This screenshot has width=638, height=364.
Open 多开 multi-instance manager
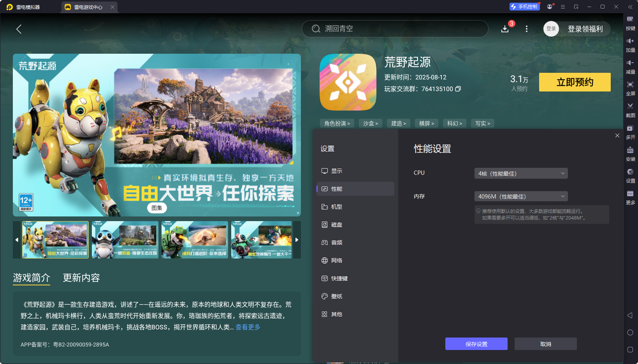pyautogui.click(x=631, y=132)
